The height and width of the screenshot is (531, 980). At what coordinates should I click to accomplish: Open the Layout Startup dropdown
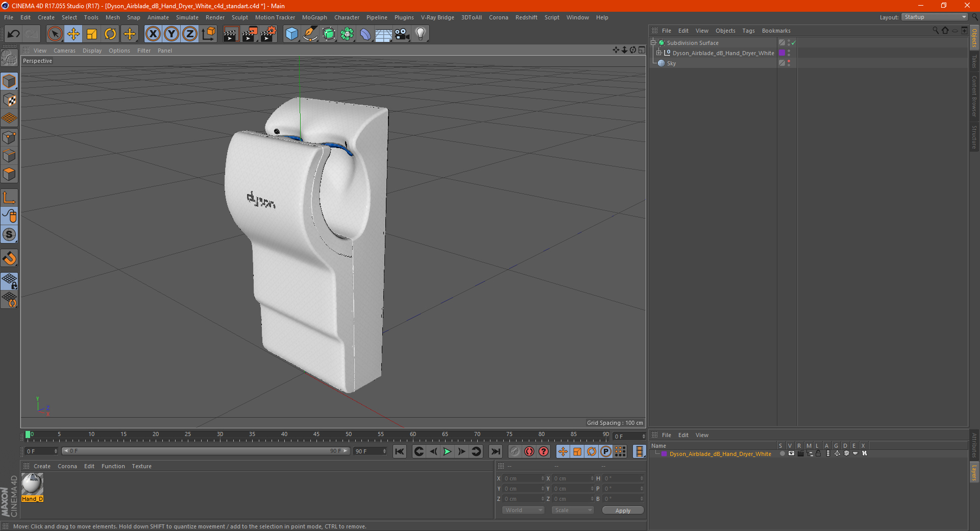coord(935,17)
